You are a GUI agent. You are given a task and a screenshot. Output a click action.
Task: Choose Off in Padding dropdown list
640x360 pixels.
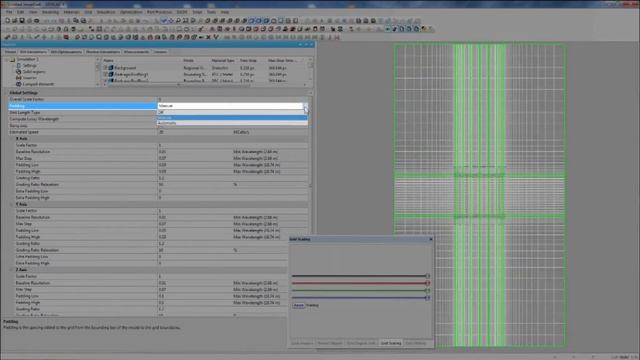point(232,112)
